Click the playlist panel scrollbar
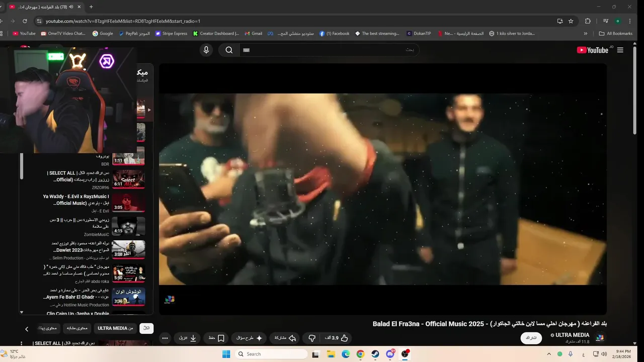Image resolution: width=644 pixels, height=362 pixels. (22, 166)
